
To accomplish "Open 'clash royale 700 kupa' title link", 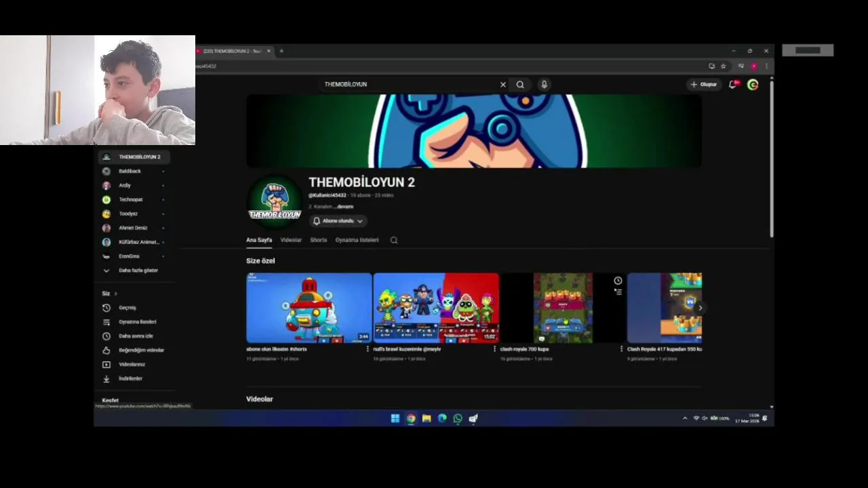I will coord(524,349).
